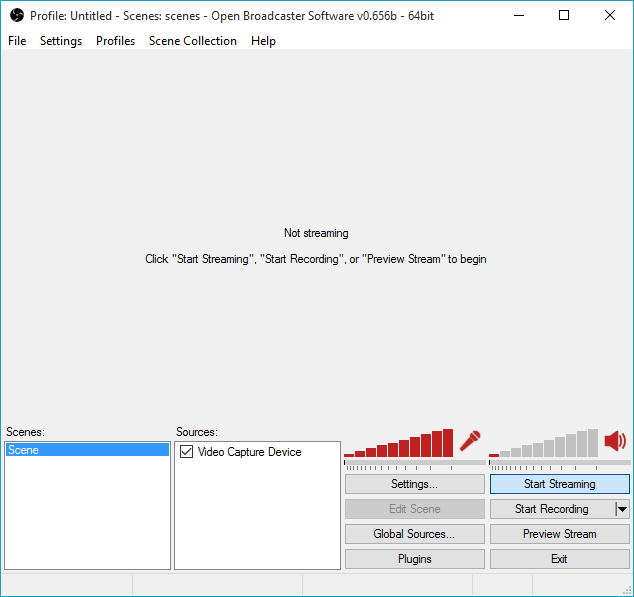This screenshot has width=634, height=597.
Task: Open the Scene Collection menu
Action: coord(193,41)
